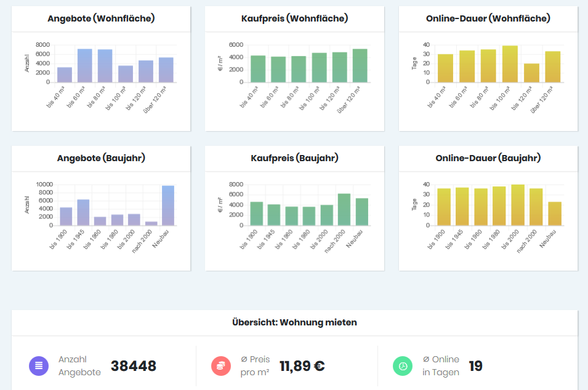
Task: Click the red coins icon beside Preis pro m²
Action: [x=221, y=366]
